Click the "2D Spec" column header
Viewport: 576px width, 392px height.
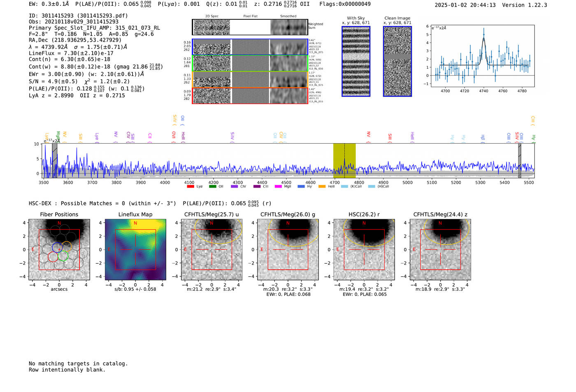tap(212, 16)
